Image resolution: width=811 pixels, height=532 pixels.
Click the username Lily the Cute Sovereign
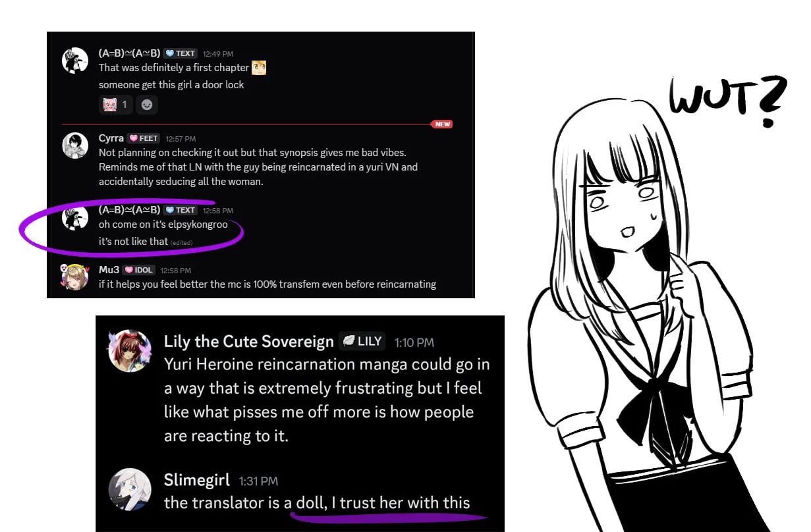[x=249, y=342]
